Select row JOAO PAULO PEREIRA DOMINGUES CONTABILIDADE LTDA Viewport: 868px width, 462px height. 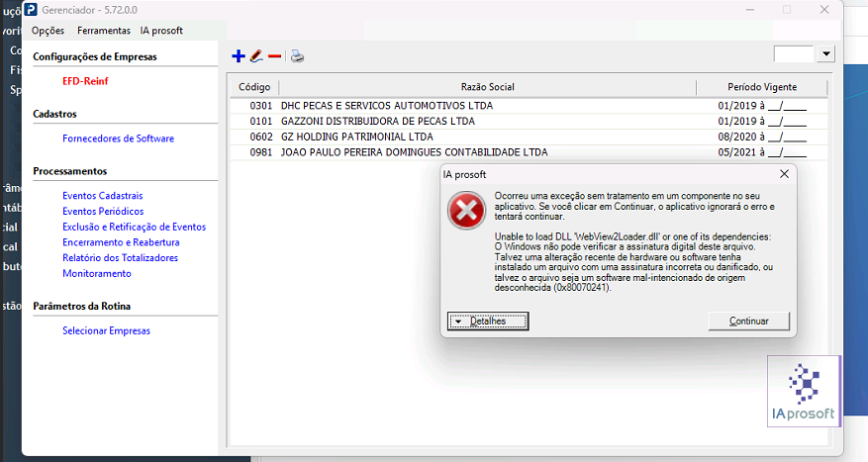click(x=529, y=151)
